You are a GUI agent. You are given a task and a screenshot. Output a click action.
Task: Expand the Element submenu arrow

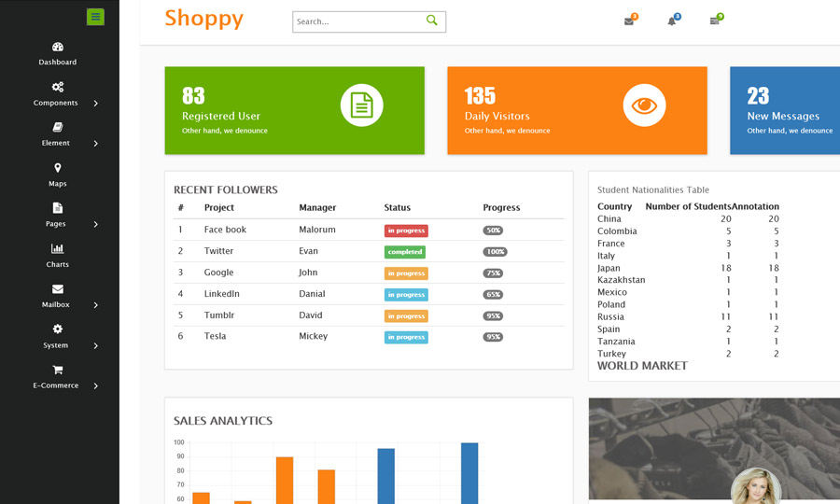click(x=95, y=144)
